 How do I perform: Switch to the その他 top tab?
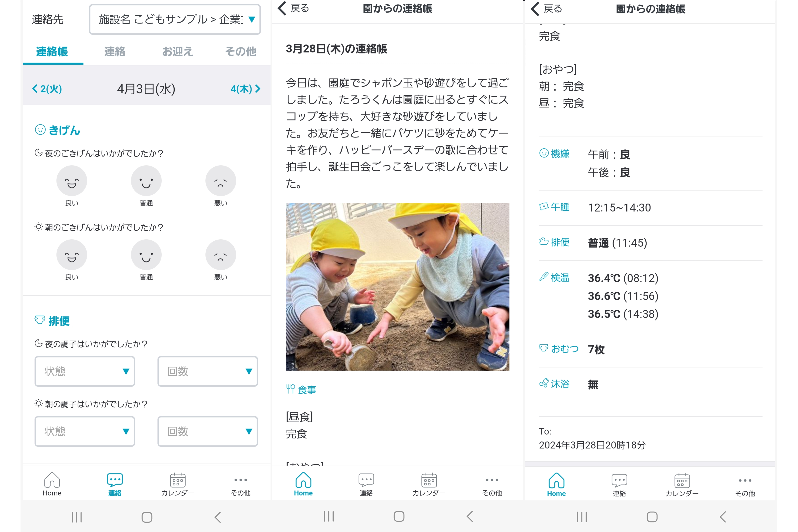[x=241, y=52]
